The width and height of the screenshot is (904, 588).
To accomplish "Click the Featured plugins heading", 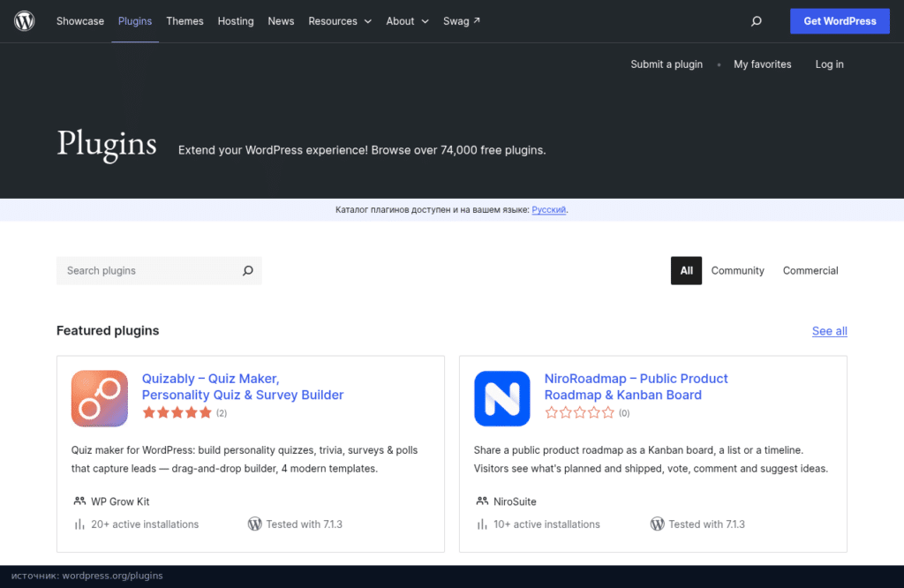I will (x=108, y=330).
